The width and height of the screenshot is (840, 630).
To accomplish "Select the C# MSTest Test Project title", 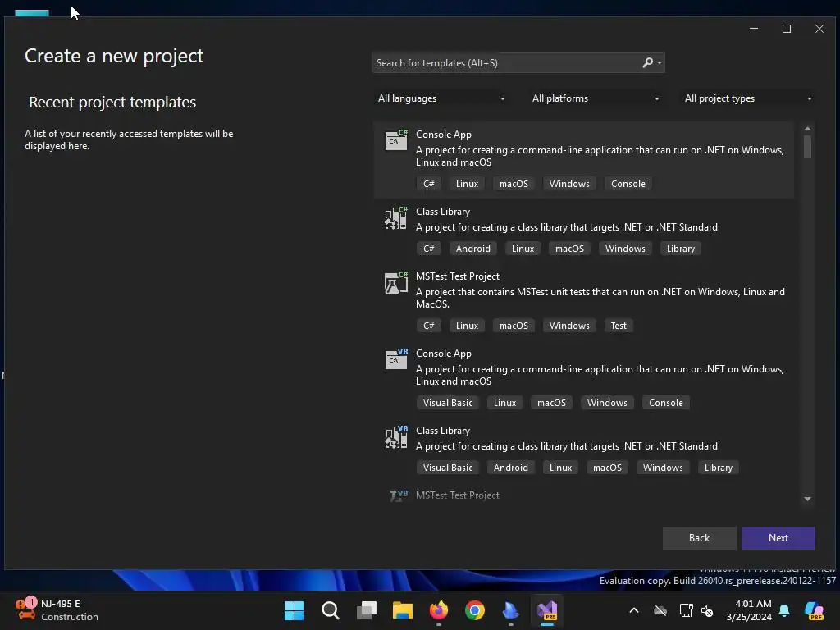I will 458,276.
